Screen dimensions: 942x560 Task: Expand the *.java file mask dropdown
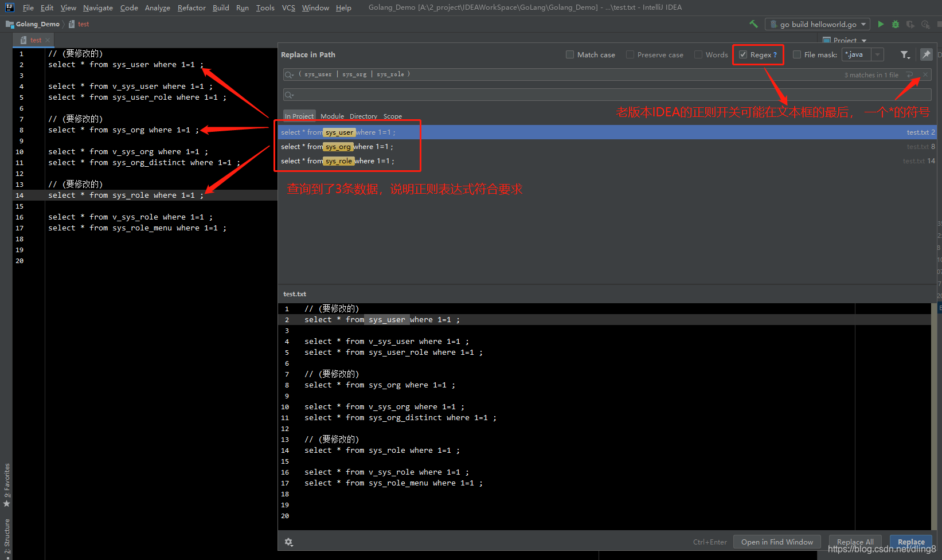[877, 54]
